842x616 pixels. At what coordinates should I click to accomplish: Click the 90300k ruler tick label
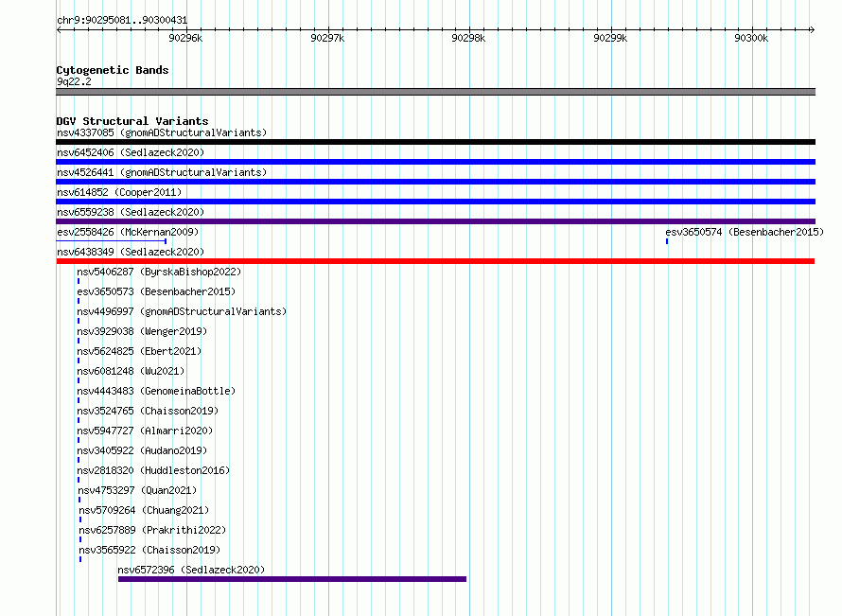[x=751, y=38]
